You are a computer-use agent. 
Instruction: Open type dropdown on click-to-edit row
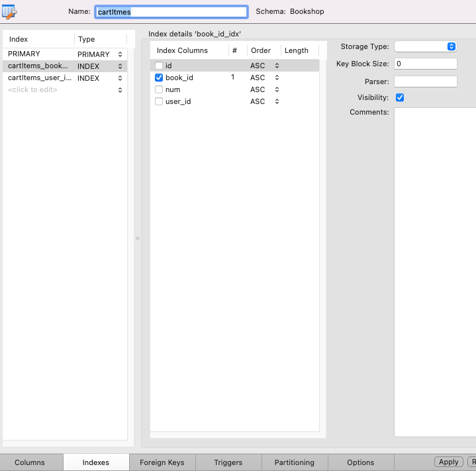(x=120, y=90)
